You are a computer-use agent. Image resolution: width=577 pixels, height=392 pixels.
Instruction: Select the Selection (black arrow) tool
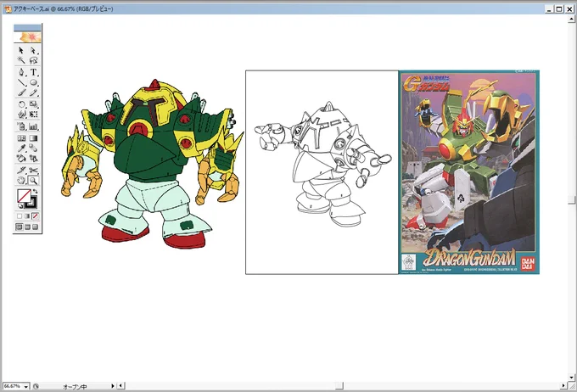tap(21, 50)
